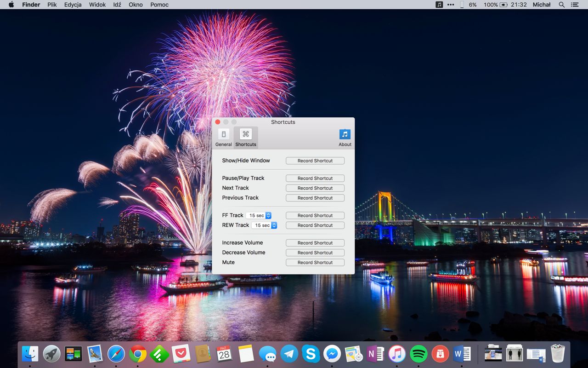The height and width of the screenshot is (368, 588).
Task: Open the Mail stamp icon in Dock
Action: coord(95,354)
